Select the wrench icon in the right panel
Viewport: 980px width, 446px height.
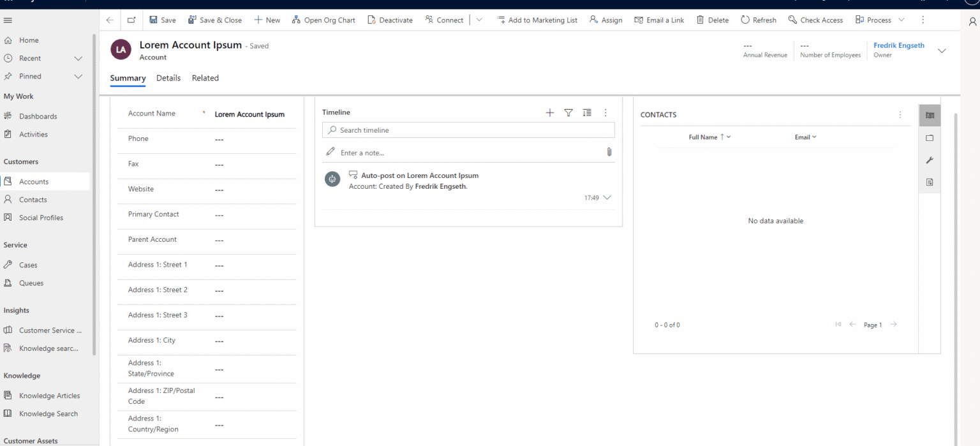930,160
